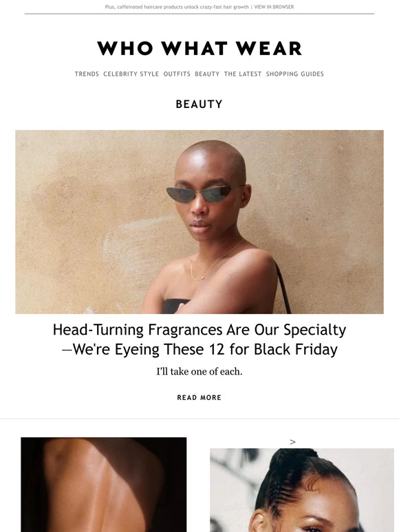Click the BEAUTY section heading

[199, 104]
